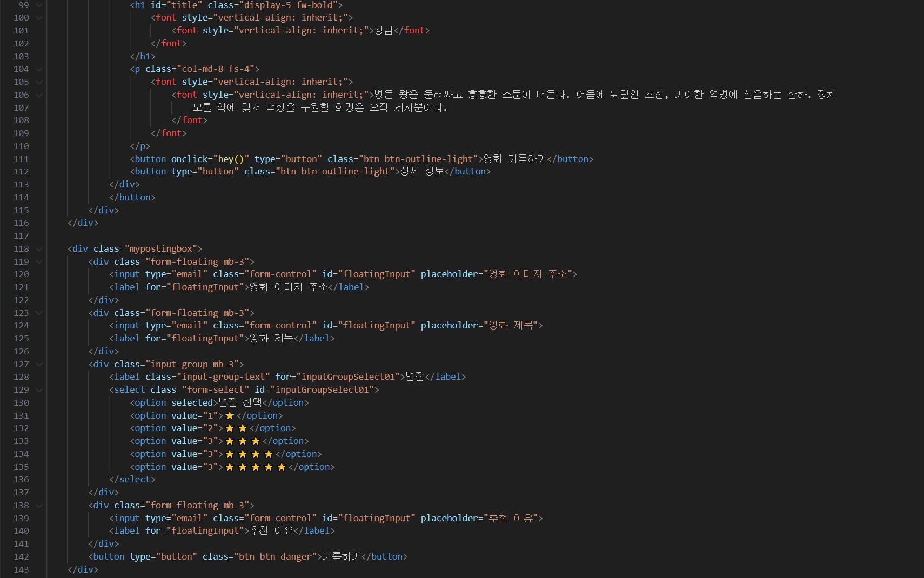The image size is (924, 578).
Task: Click line number 143 in the gutter
Action: point(21,569)
